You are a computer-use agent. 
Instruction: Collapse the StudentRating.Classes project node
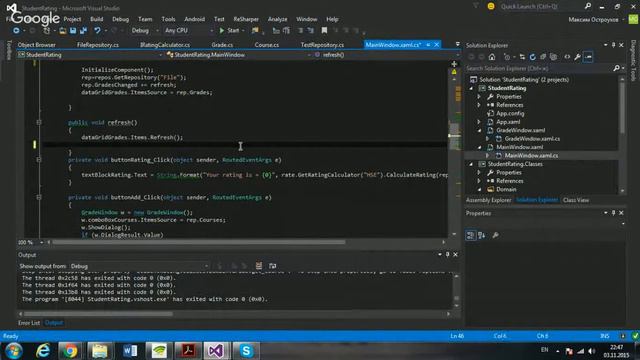471,164
